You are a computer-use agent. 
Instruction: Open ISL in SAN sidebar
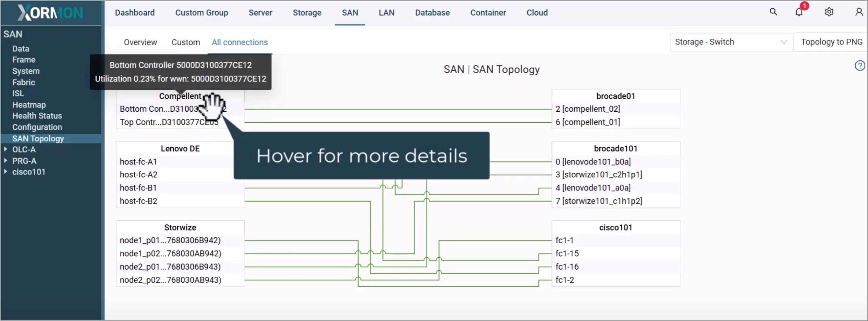(x=18, y=93)
